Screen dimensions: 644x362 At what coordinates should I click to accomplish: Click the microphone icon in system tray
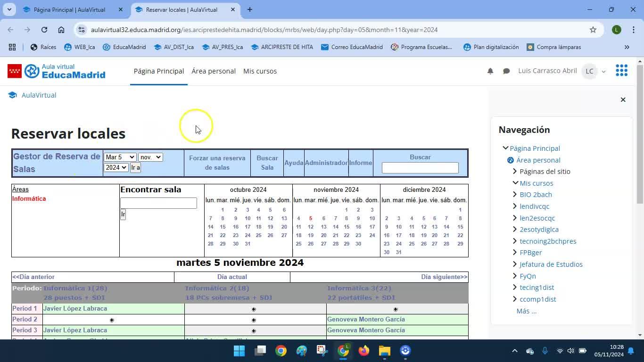click(x=545, y=351)
